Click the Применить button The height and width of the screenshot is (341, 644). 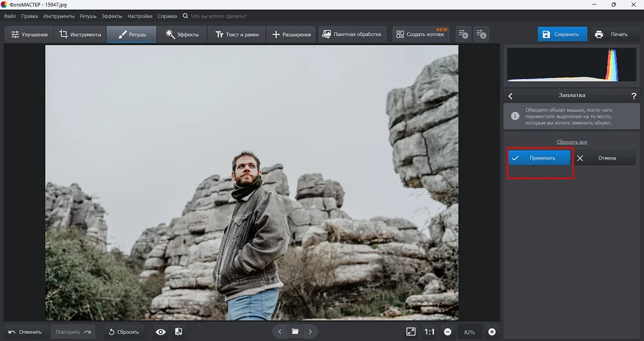(540, 158)
